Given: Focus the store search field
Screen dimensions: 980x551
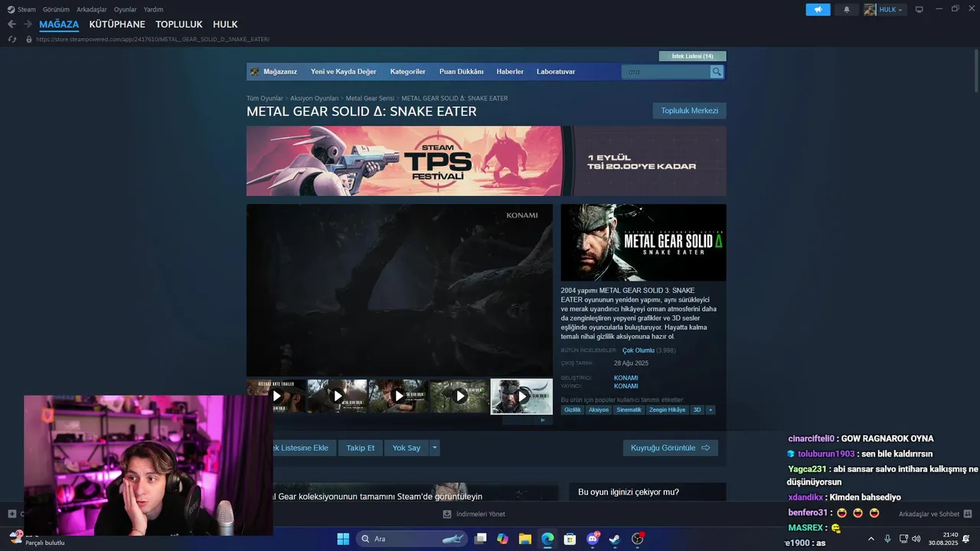Looking at the screenshot, I should click(666, 72).
